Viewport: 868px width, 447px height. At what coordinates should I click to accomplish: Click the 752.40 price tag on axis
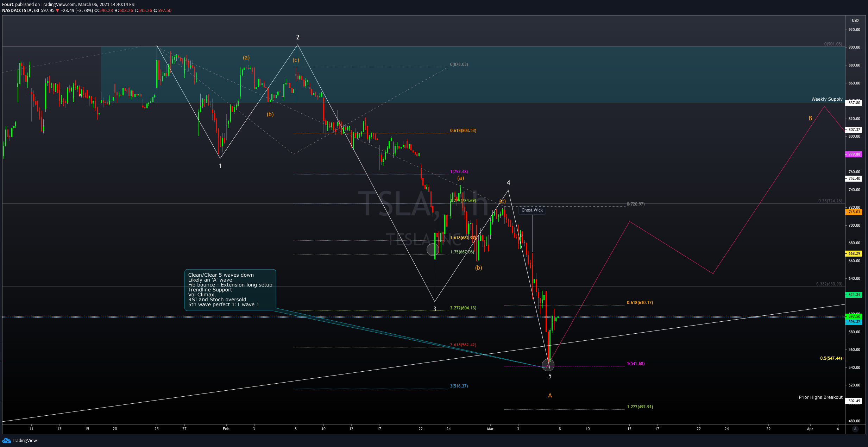tap(854, 178)
